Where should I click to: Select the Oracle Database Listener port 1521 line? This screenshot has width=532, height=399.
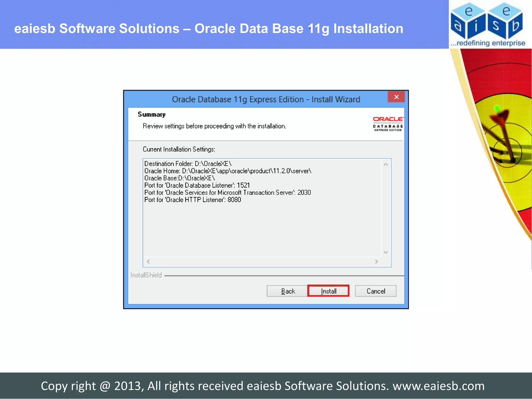click(x=197, y=185)
